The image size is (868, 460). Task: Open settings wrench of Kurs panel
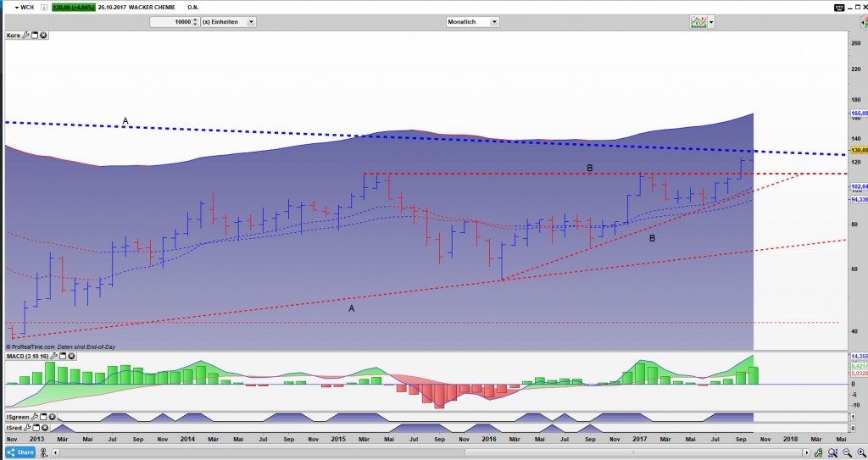25,36
